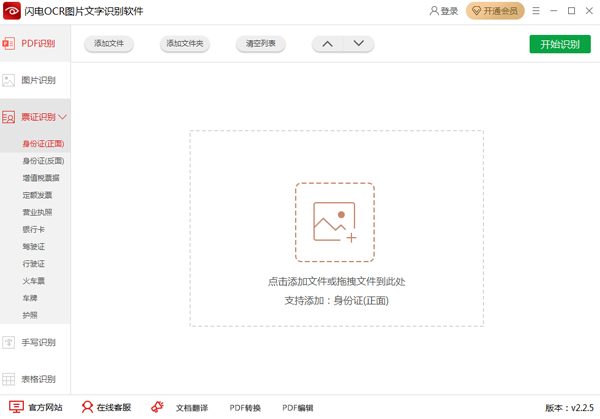Click the add-image icon in drop zone

point(334,222)
